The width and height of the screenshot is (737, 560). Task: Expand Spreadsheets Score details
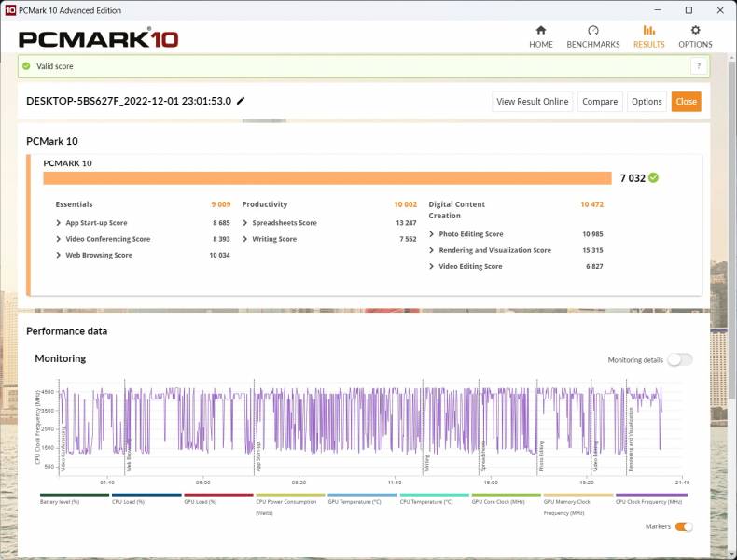click(x=244, y=223)
